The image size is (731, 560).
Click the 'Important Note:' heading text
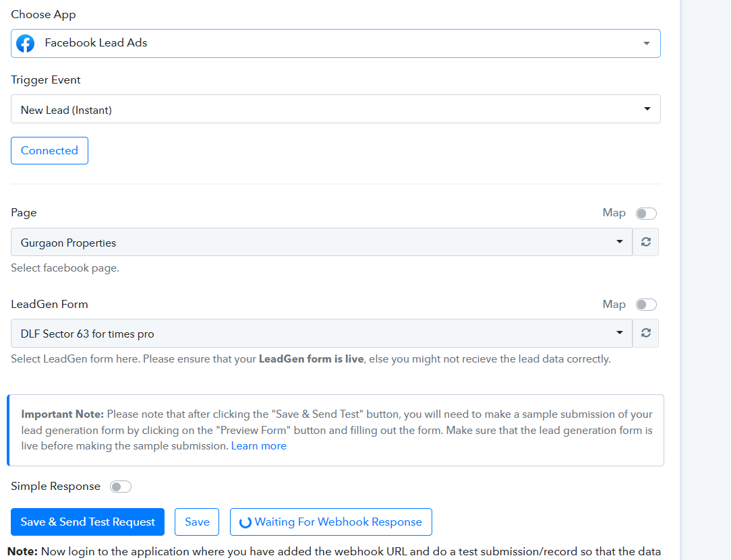point(63,414)
